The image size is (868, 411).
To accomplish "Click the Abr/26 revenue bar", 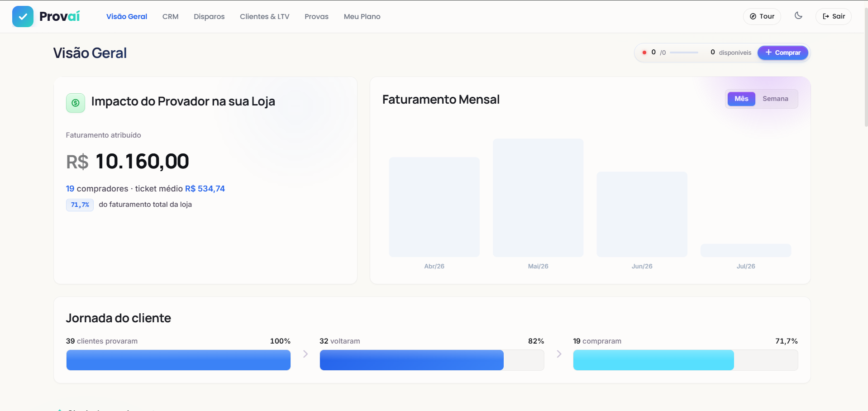I will [434, 207].
